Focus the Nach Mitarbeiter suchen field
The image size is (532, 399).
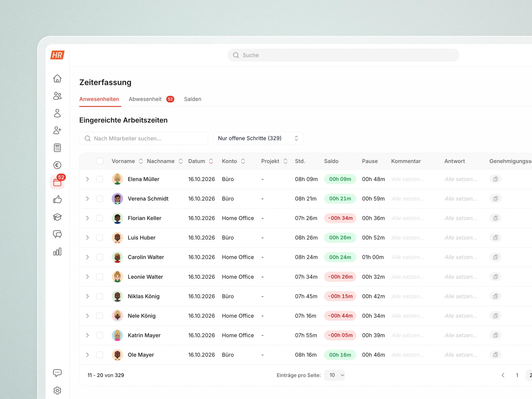tap(144, 138)
